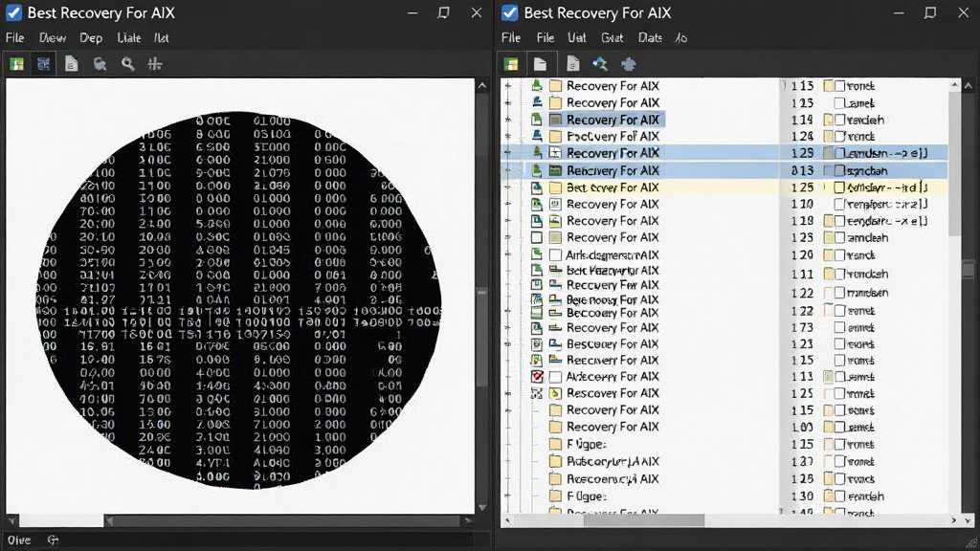Click the folder icon in row numbered 1 30
980x551 pixels.
(829, 496)
